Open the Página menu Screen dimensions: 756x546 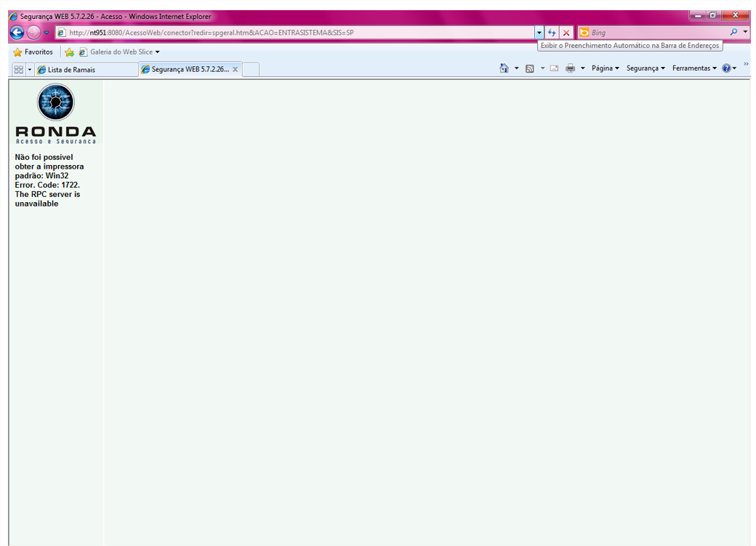pyautogui.click(x=605, y=68)
